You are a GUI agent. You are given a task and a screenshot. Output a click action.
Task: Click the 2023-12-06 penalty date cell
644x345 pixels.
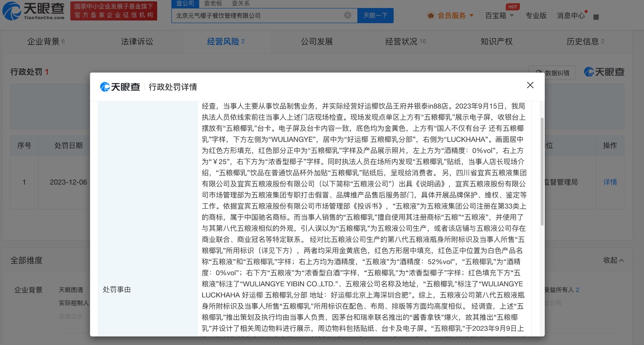pyautogui.click(x=69, y=182)
